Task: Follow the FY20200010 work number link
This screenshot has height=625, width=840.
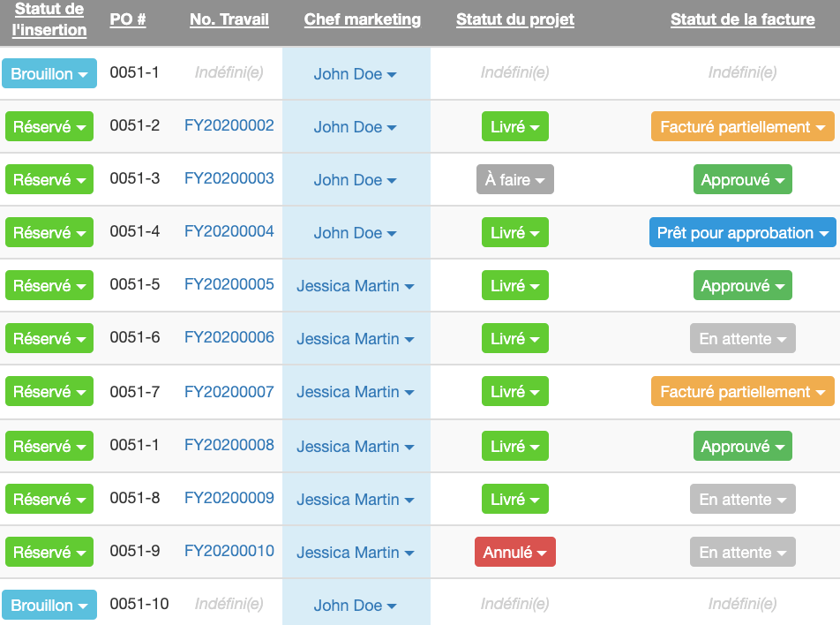Action: coord(229,552)
